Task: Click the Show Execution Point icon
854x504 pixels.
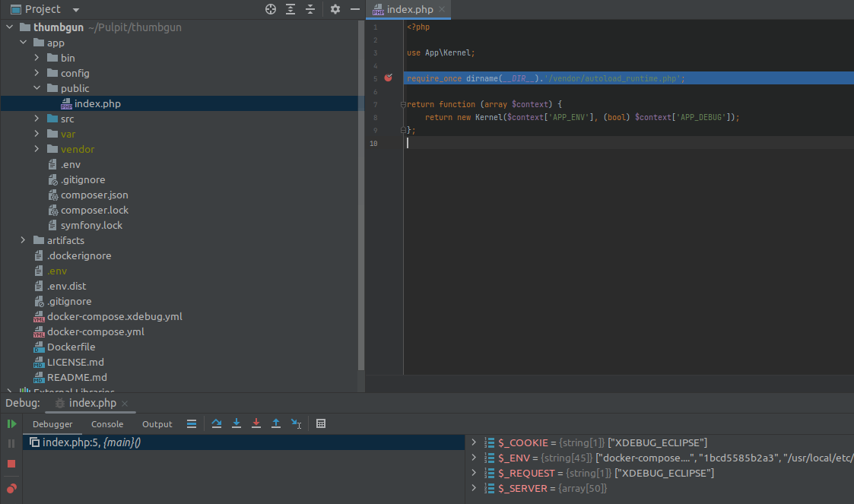Action: tap(191, 424)
